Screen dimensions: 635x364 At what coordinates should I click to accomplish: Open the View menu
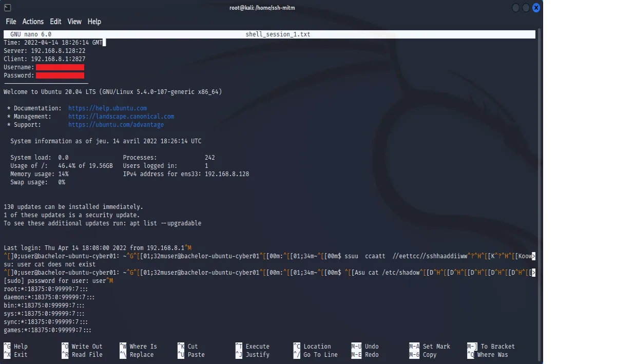click(x=74, y=22)
